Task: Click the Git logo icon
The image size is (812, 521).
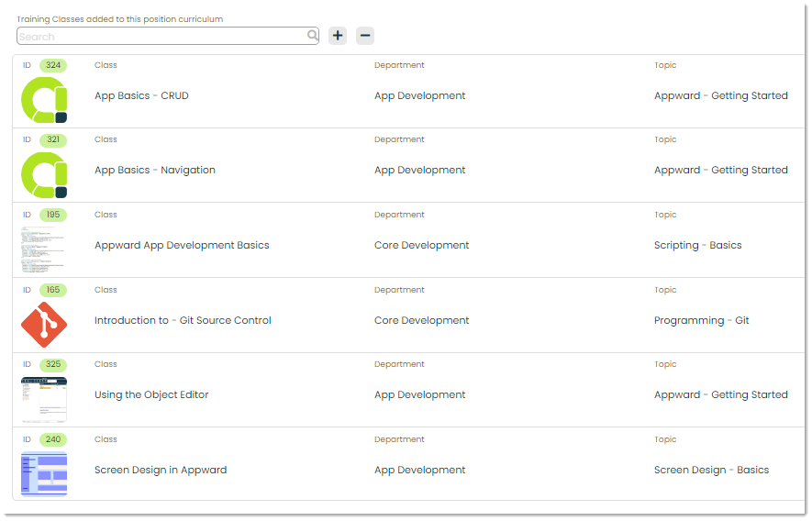Action: (44, 325)
